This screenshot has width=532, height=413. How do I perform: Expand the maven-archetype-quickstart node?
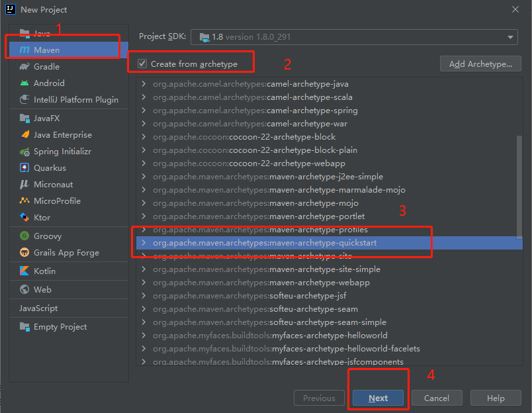(144, 243)
